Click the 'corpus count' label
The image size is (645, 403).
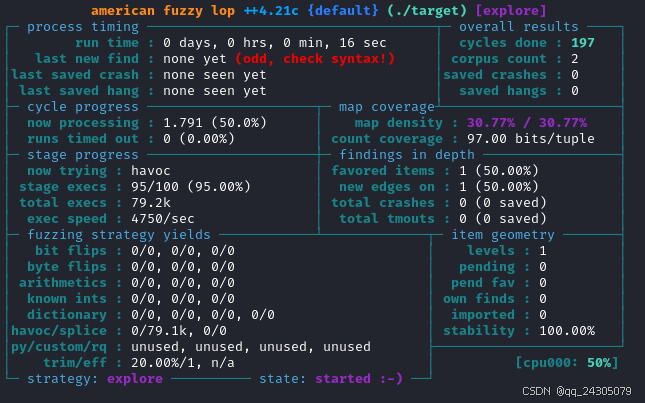coord(499,59)
